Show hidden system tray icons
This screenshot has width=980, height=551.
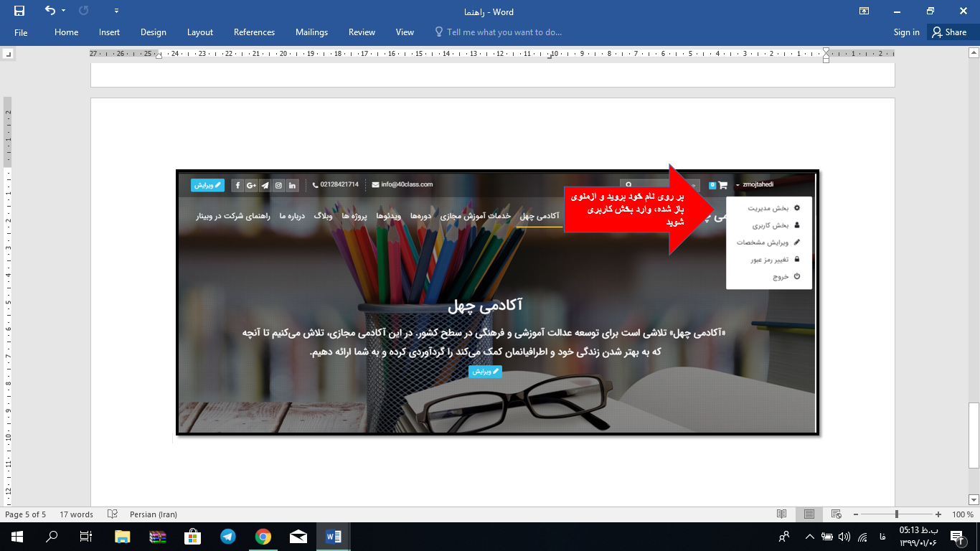pos(810,537)
